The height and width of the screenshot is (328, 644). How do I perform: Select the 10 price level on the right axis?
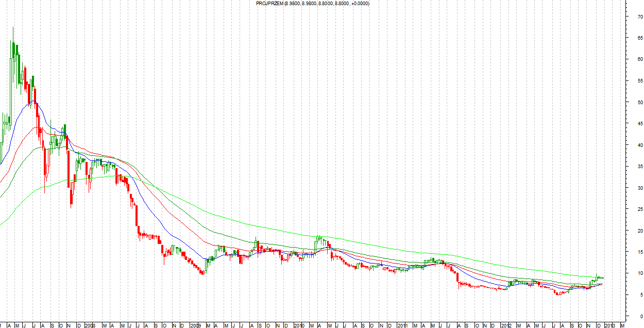pyautogui.click(x=639, y=273)
